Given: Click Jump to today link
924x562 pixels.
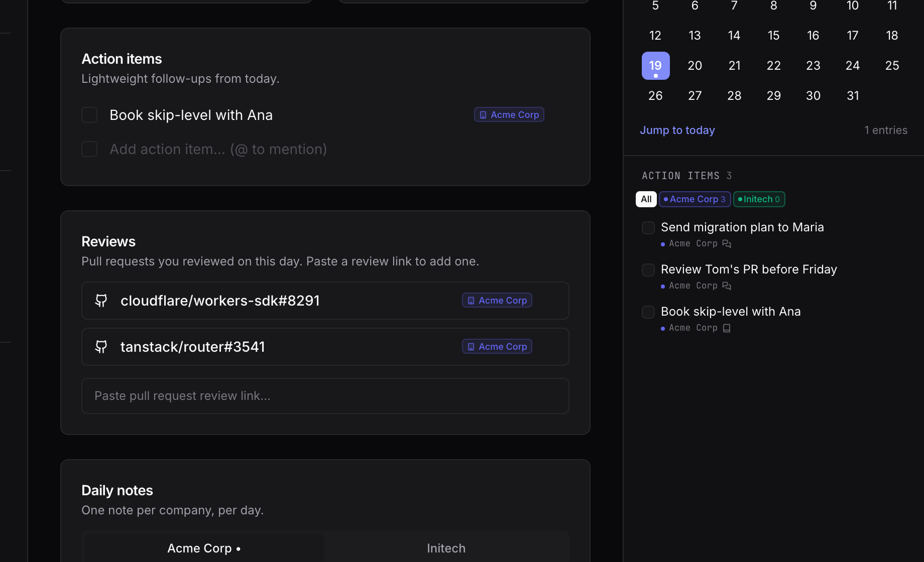Looking at the screenshot, I should click(677, 130).
